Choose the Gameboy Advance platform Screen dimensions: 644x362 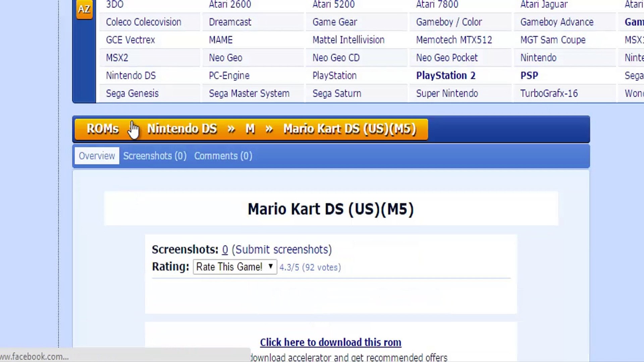point(557,22)
